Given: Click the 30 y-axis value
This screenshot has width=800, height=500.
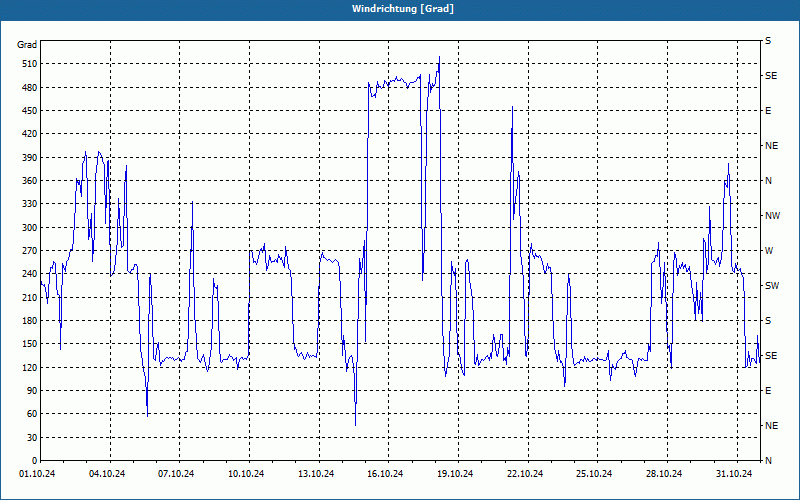Looking at the screenshot, I should [32, 437].
